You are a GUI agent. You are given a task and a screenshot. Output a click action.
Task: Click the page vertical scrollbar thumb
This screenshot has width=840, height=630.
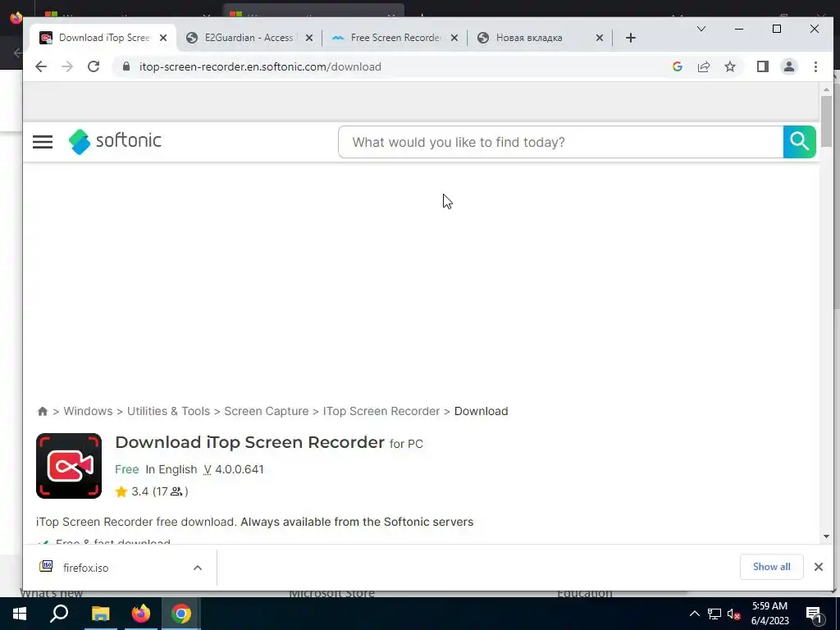[x=826, y=121]
